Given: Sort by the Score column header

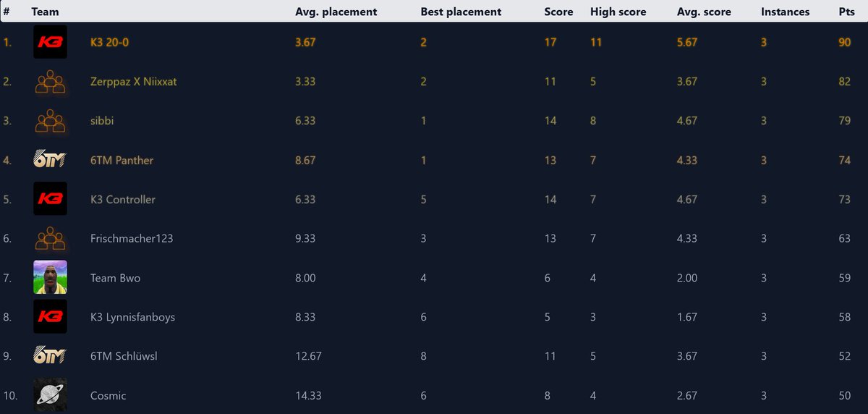Looking at the screenshot, I should pos(558,12).
